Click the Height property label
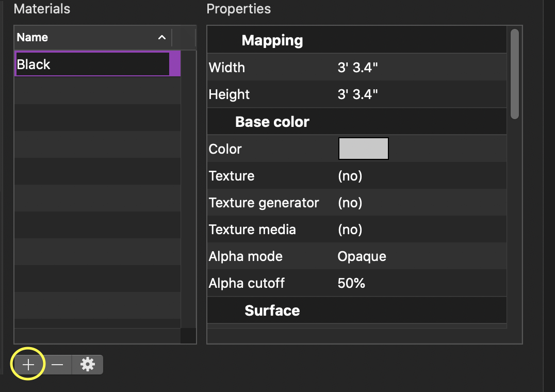This screenshot has height=392, width=555. click(229, 94)
